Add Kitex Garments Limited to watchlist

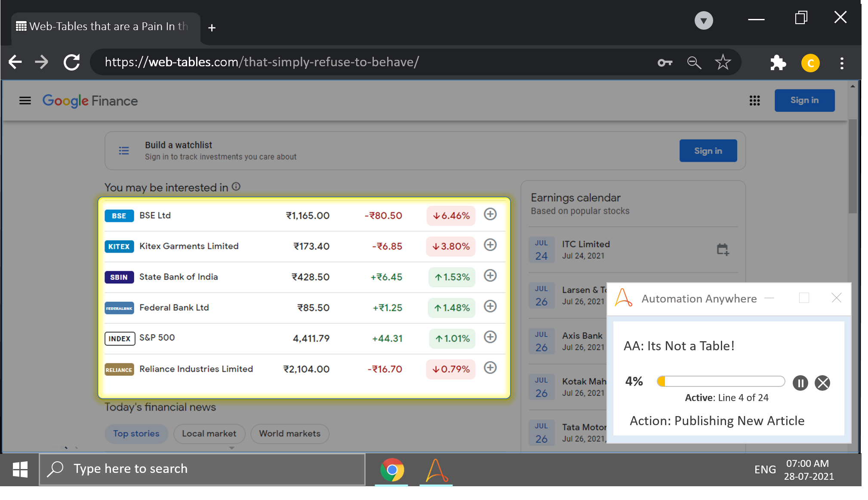[490, 245]
